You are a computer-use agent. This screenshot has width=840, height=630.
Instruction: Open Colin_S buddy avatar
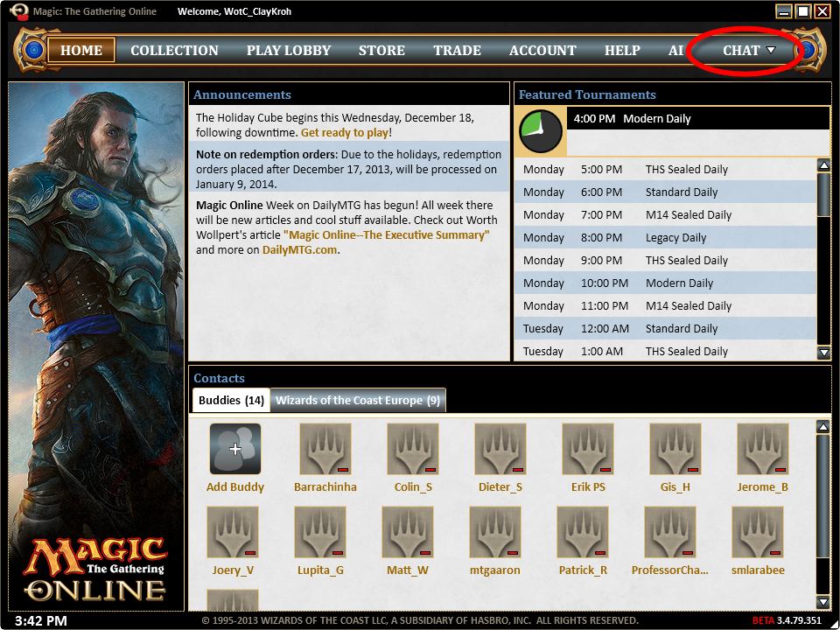pyautogui.click(x=413, y=449)
